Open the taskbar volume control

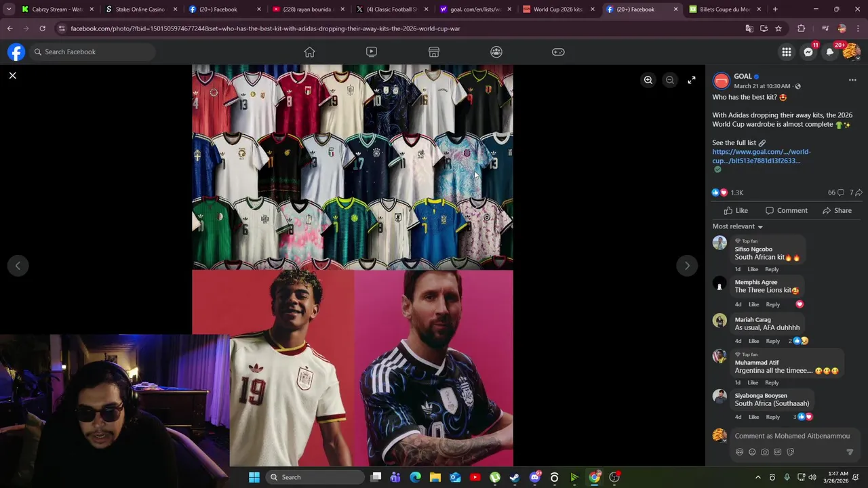point(812,477)
